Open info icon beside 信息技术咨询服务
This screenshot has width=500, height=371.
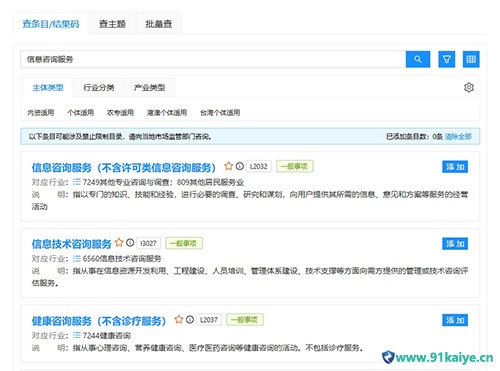click(x=130, y=243)
